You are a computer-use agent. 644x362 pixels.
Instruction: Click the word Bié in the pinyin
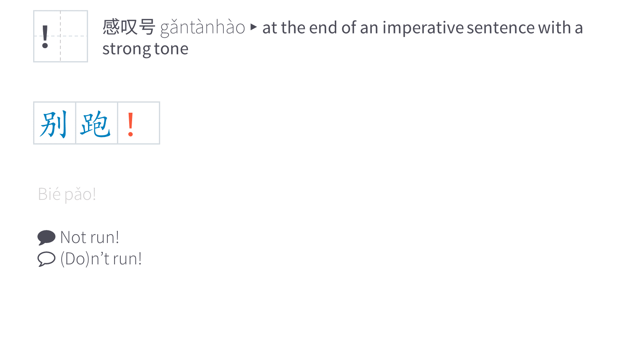[49, 194]
